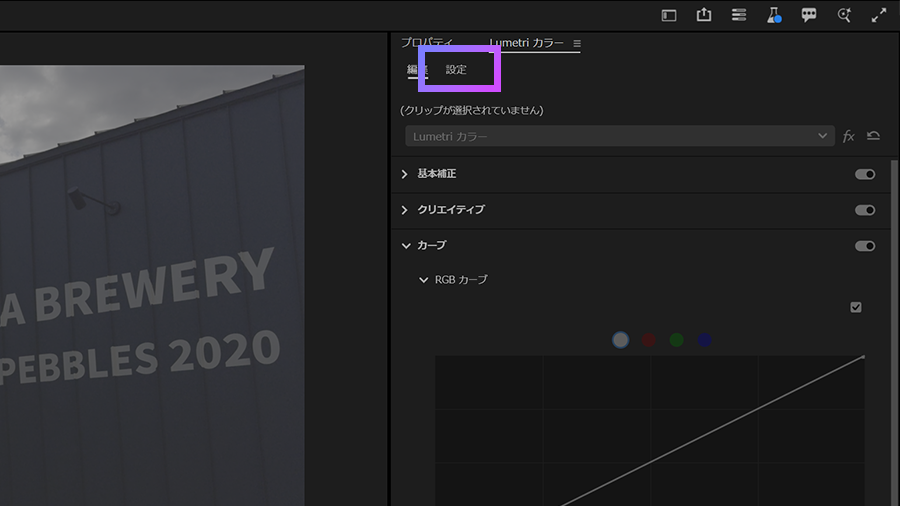Open the speech bubble feedback icon
Image resolution: width=900 pixels, height=506 pixels.
tap(809, 15)
